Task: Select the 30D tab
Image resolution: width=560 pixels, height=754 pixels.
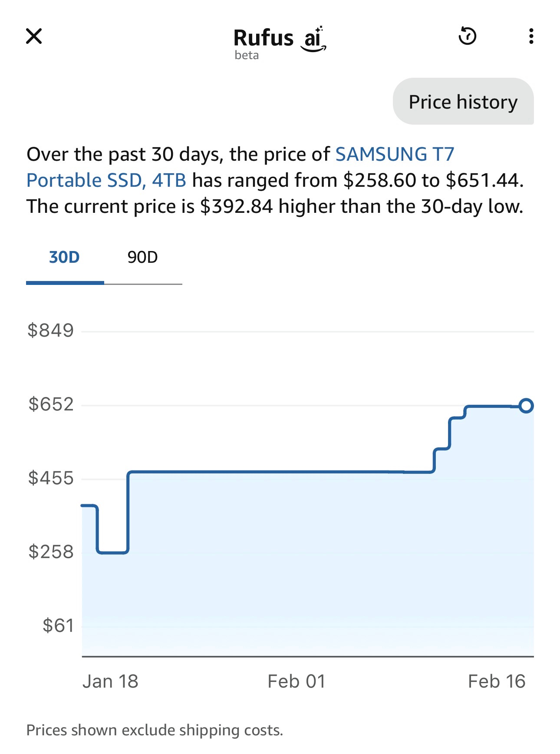Action: (65, 258)
